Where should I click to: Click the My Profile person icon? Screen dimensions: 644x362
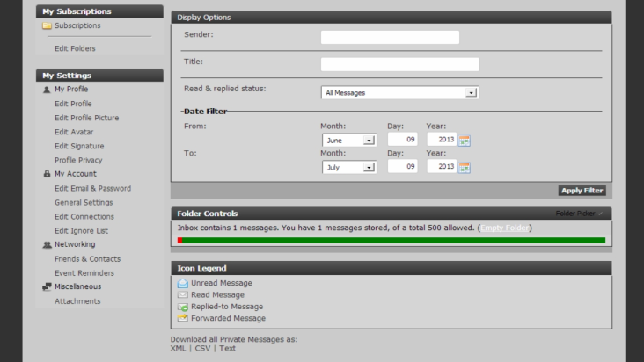[x=47, y=90]
